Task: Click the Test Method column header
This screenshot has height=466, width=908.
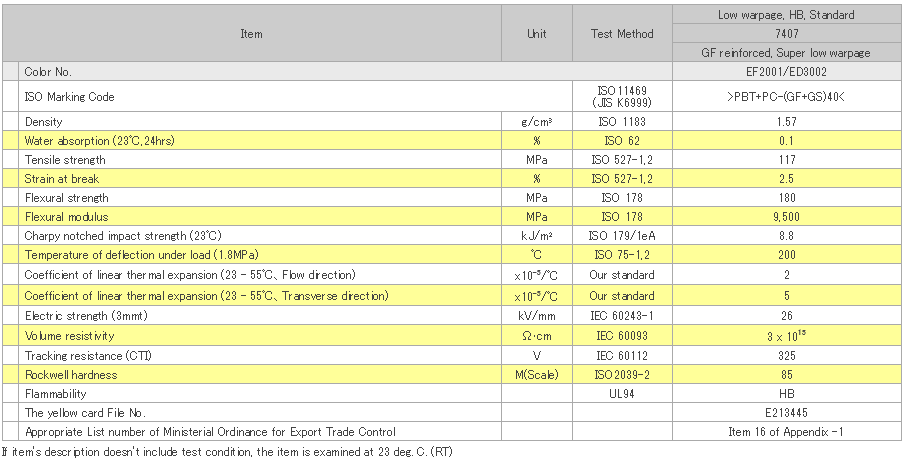Action: [x=621, y=34]
